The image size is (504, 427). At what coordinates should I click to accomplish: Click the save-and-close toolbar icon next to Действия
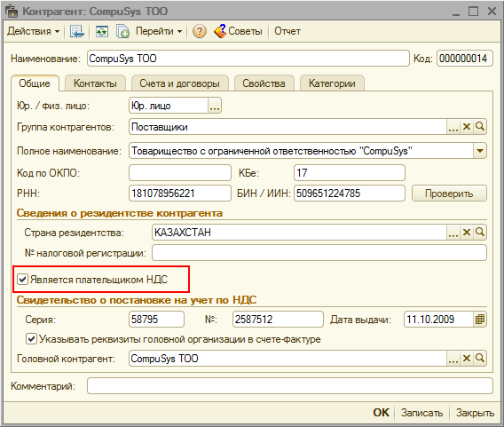point(77,31)
